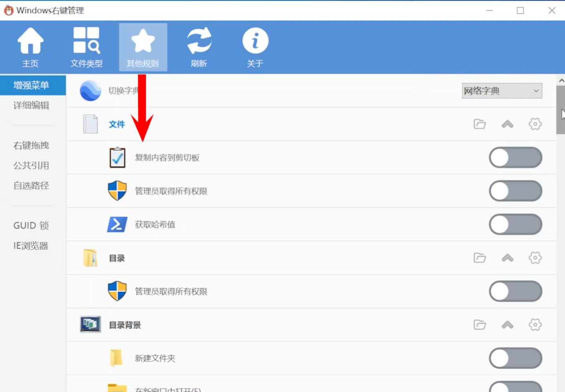Image resolution: width=565 pixels, height=392 pixels.
Task: Open the 网络字典 dropdown
Action: (x=502, y=91)
